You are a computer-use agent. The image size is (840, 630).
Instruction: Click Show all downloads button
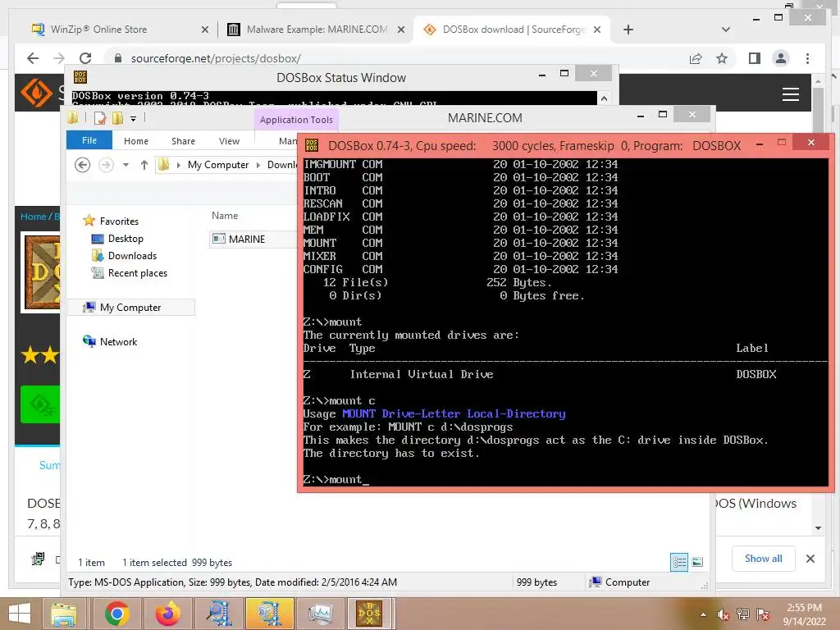(763, 559)
